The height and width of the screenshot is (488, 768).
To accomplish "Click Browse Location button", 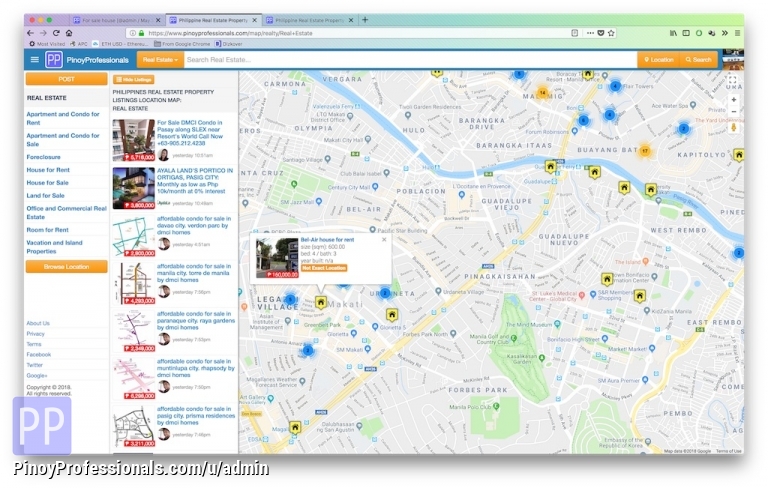I will pos(67,267).
